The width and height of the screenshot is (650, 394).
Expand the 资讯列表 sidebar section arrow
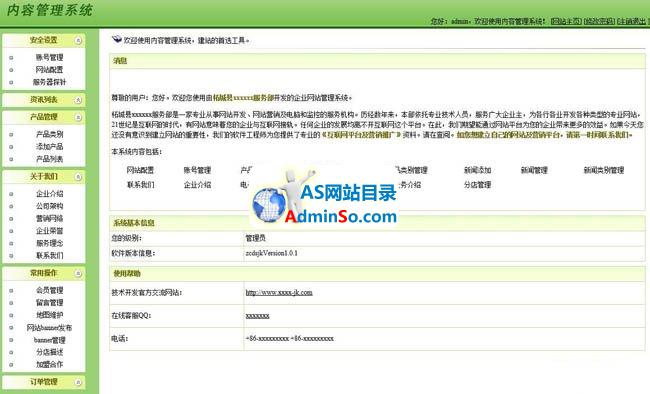[78, 100]
